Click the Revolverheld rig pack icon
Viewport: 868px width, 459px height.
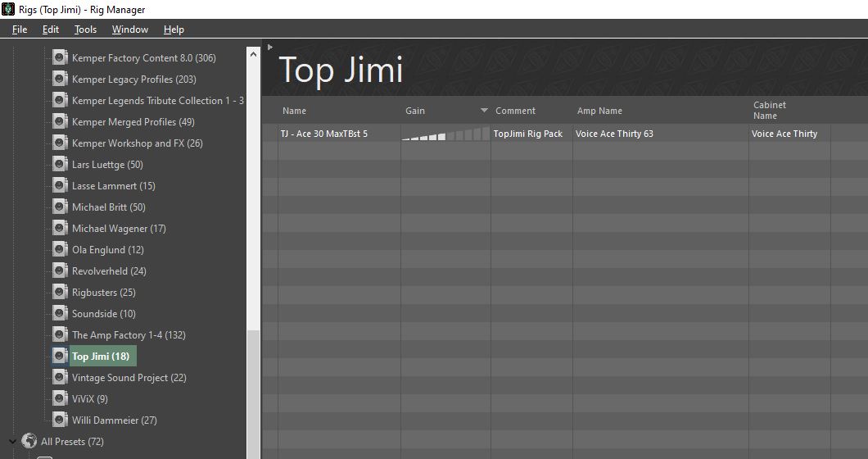tap(60, 271)
